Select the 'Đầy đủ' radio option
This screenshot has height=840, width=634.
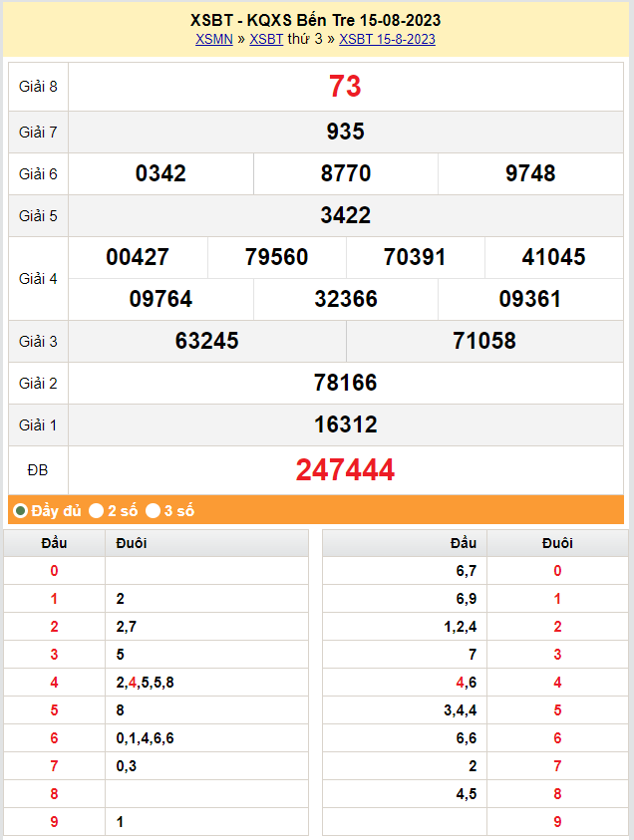(x=21, y=511)
